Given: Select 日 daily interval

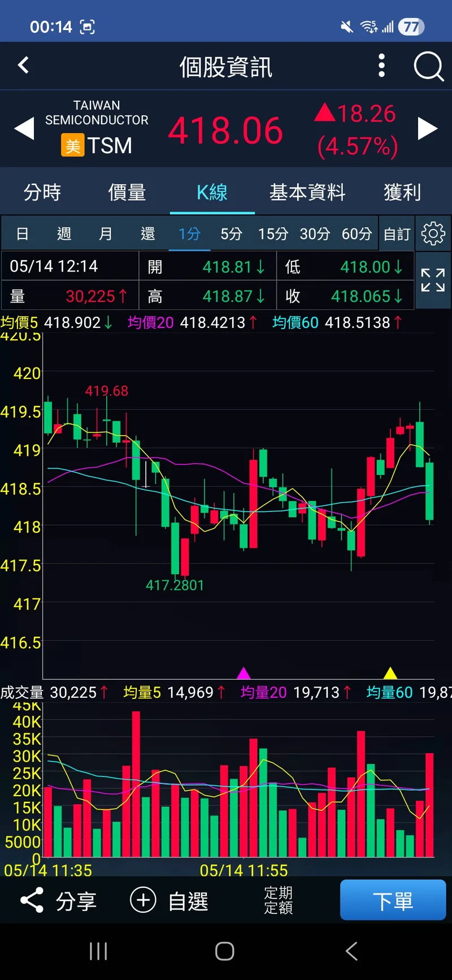Looking at the screenshot, I should click(23, 234).
